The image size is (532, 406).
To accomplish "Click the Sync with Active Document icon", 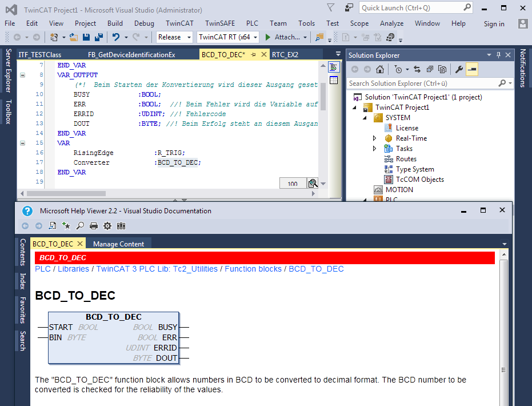I will [x=417, y=70].
